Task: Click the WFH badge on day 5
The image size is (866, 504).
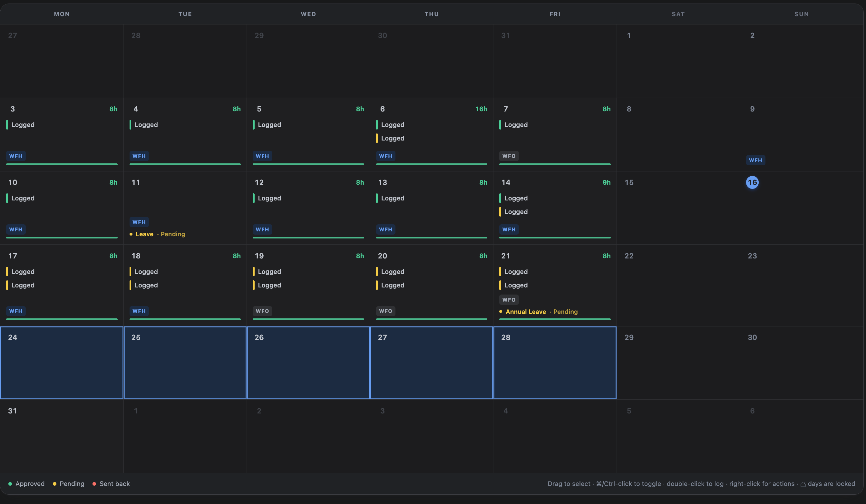Action: point(262,156)
